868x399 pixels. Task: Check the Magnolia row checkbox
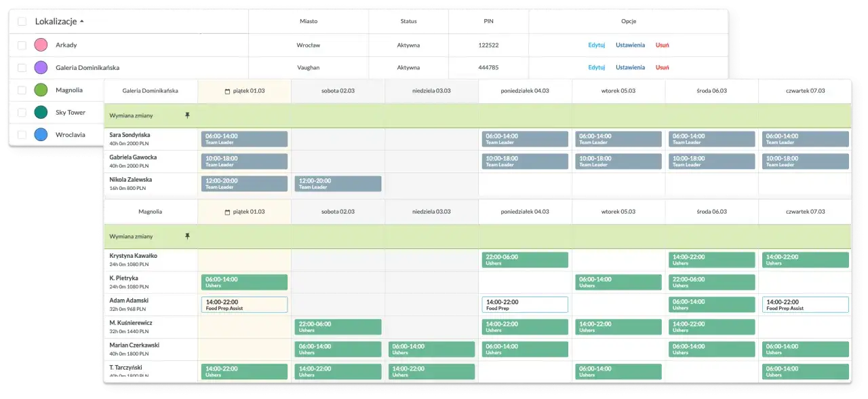(x=22, y=90)
